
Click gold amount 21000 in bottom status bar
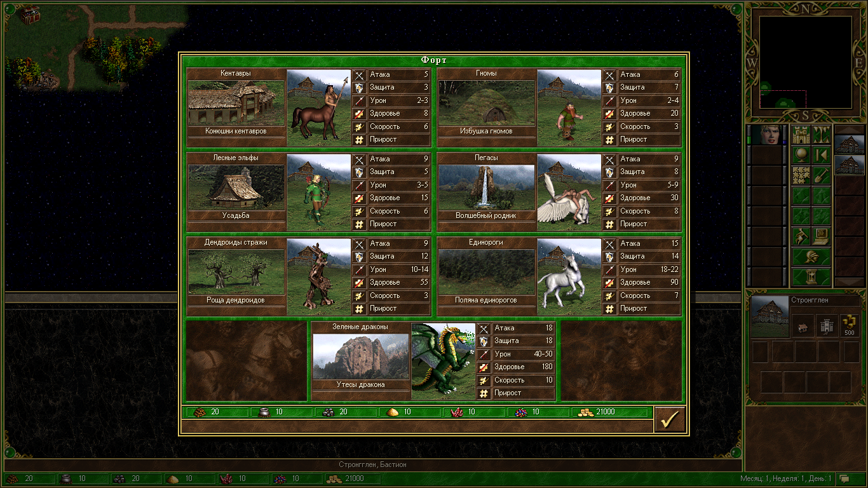click(354, 478)
